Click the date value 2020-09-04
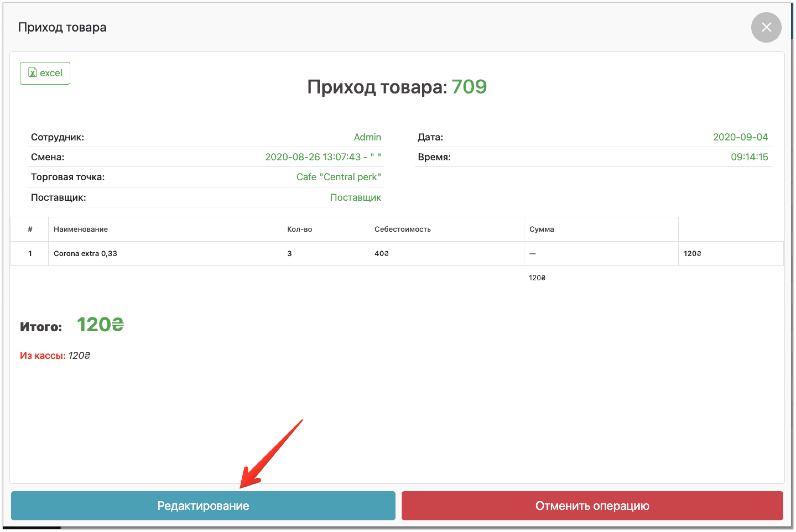The height and width of the screenshot is (532, 796). pos(740,137)
